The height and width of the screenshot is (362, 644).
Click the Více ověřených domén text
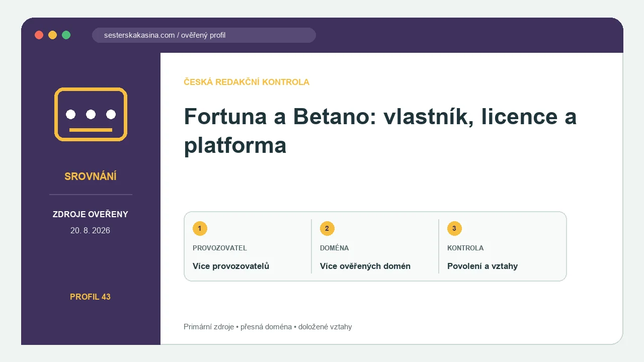pyautogui.click(x=365, y=266)
